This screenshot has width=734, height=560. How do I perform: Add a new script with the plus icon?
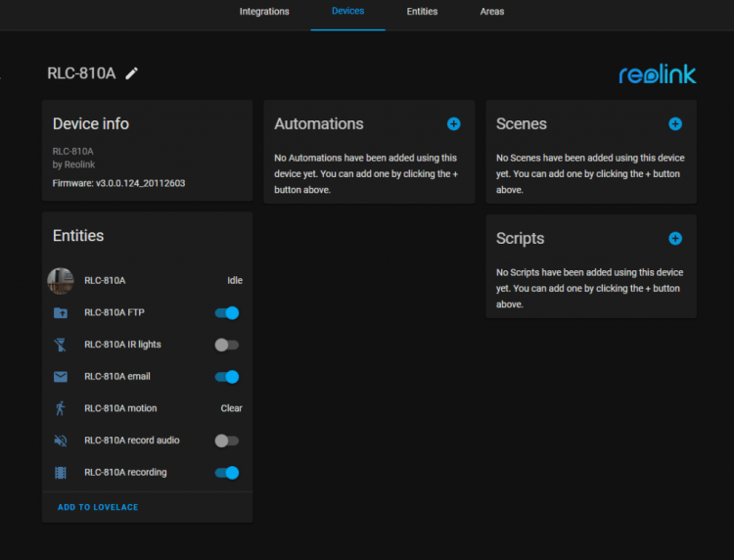[675, 238]
